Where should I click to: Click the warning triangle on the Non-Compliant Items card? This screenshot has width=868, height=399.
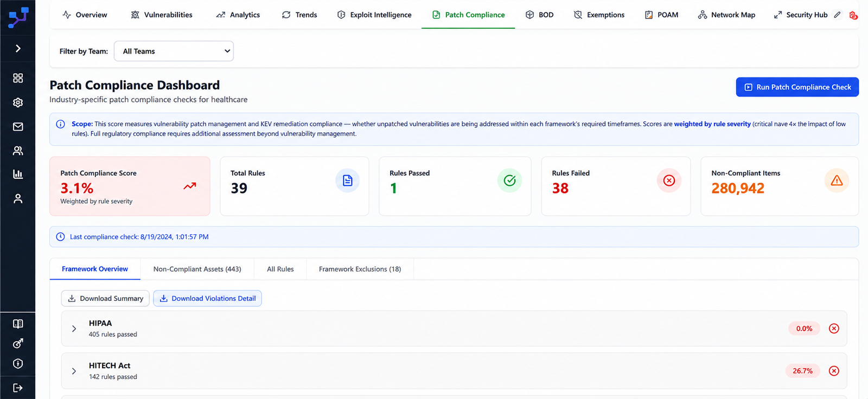[x=837, y=181]
